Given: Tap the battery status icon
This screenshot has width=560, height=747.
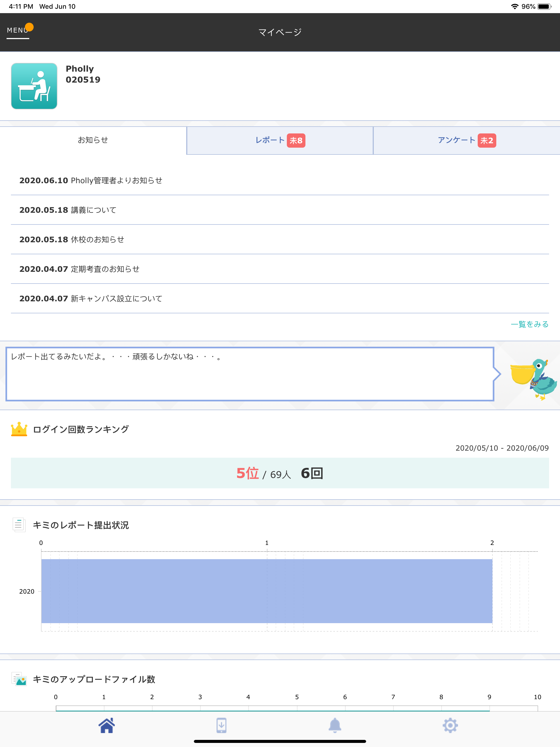Looking at the screenshot, I should click(x=544, y=6).
